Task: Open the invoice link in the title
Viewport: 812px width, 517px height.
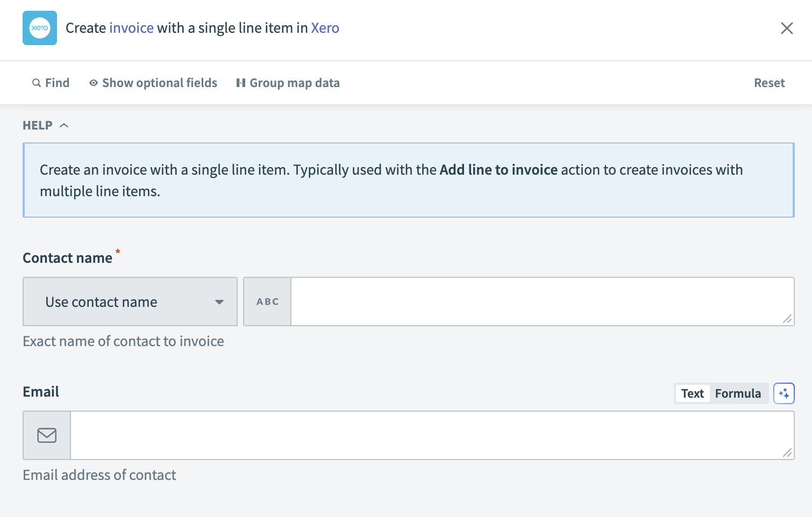Action: click(131, 27)
